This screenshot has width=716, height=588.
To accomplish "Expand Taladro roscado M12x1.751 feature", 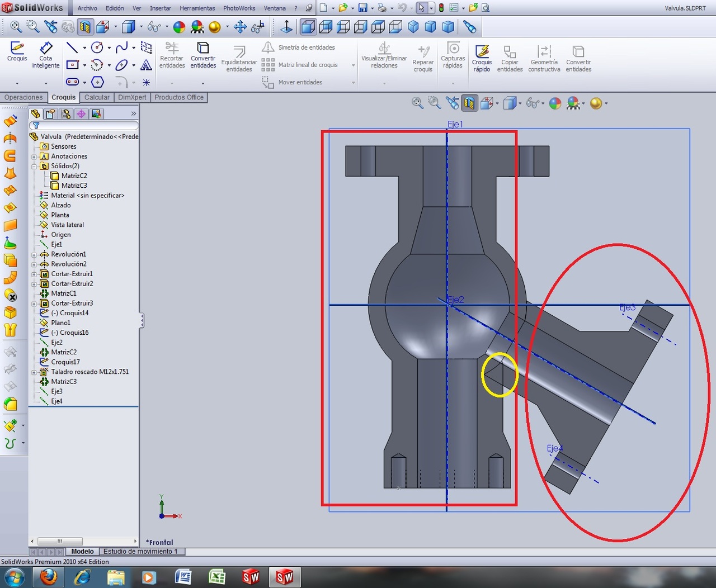I will pos(34,372).
